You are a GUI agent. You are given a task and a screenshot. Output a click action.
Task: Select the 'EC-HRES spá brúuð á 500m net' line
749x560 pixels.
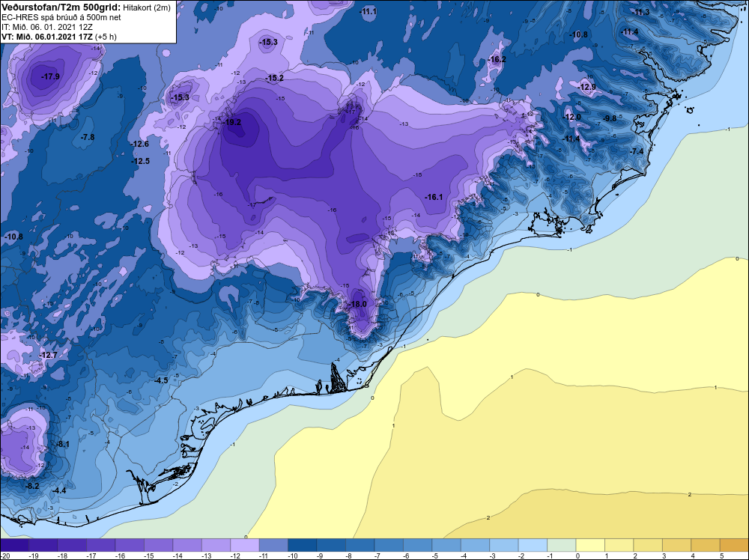click(x=61, y=17)
